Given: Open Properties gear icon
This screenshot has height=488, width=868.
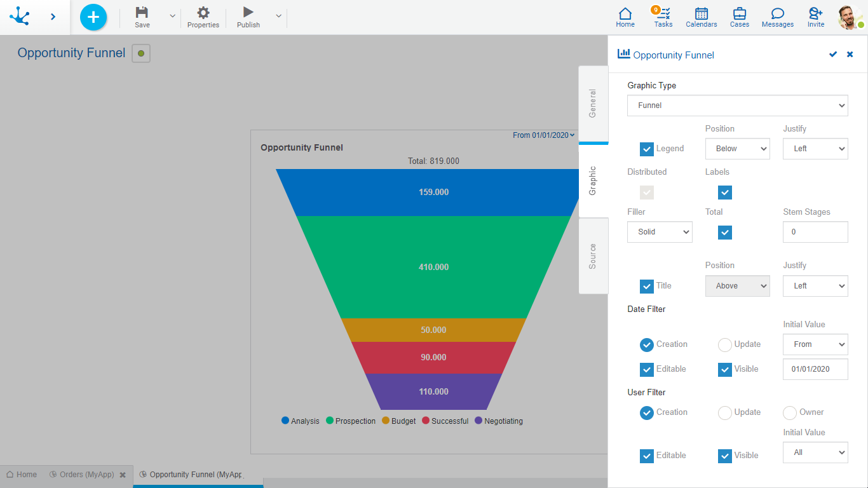Looking at the screenshot, I should (203, 13).
